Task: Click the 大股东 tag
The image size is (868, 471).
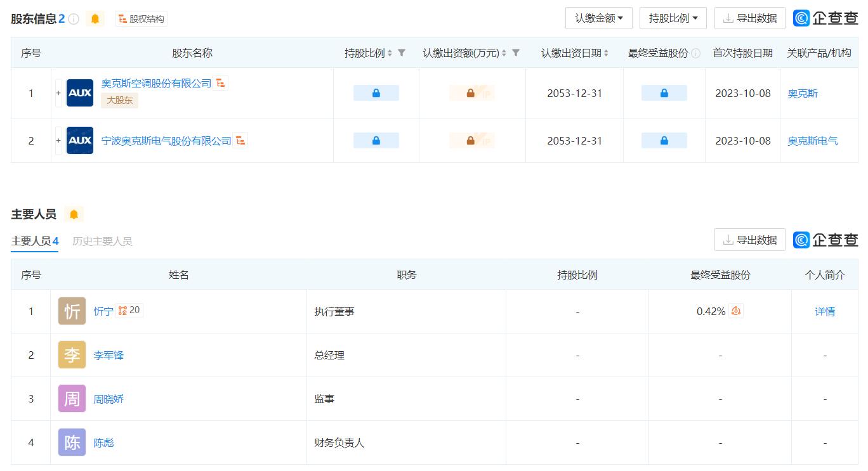Action: click(x=119, y=100)
